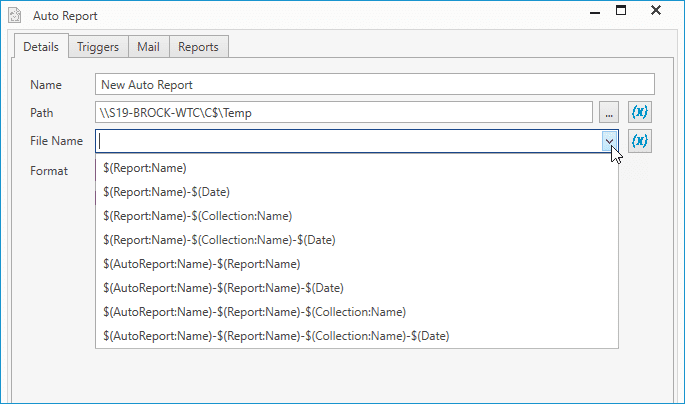The image size is (685, 404).
Task: Minimize the Auto Report window
Action: click(x=595, y=11)
